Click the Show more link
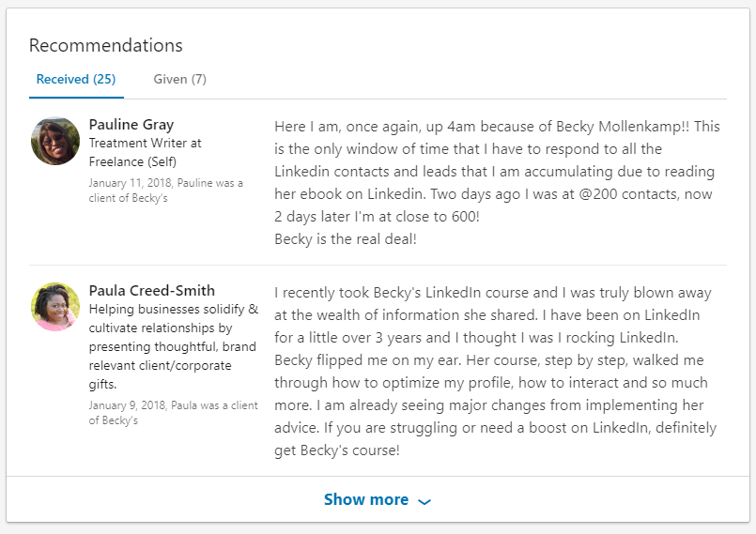 click(x=366, y=499)
